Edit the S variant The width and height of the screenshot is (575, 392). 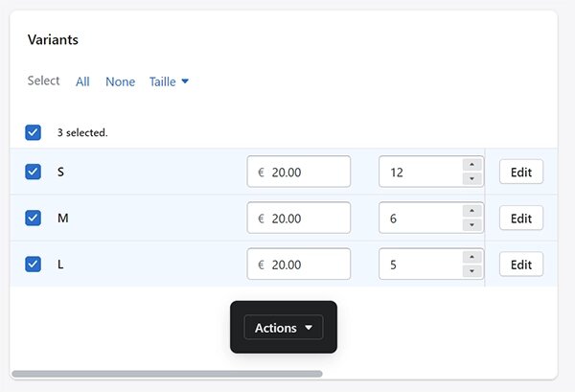tap(521, 172)
